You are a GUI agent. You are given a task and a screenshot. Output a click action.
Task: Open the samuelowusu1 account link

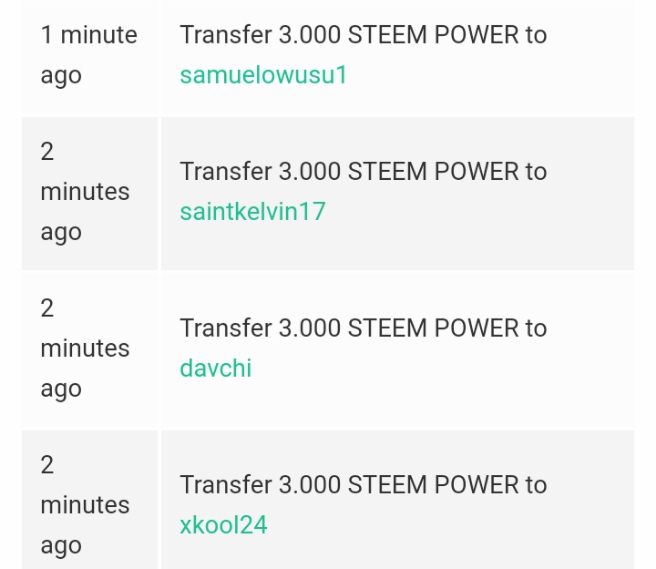click(x=263, y=75)
